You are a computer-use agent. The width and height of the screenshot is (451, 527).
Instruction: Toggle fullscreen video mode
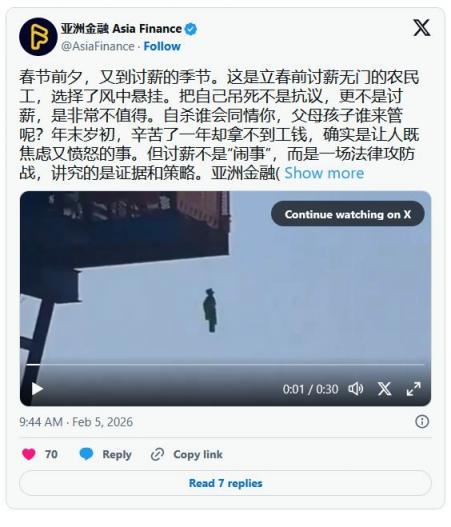click(413, 389)
